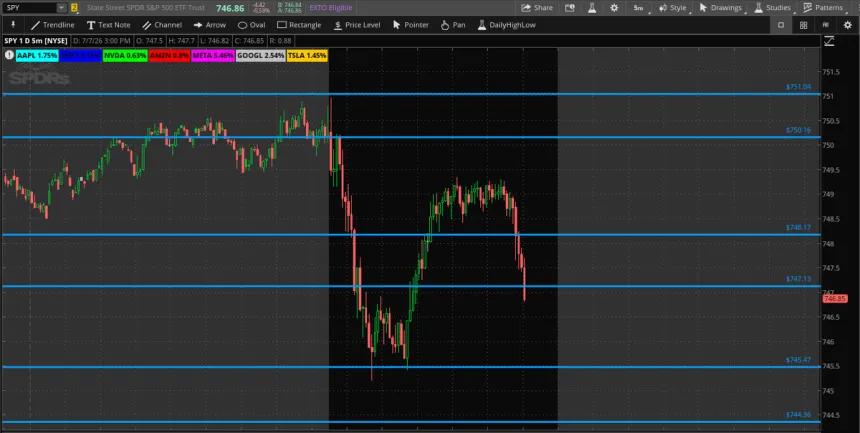The image size is (860, 433).
Task: Click the pin icon left of Trendline
Action: [13, 25]
